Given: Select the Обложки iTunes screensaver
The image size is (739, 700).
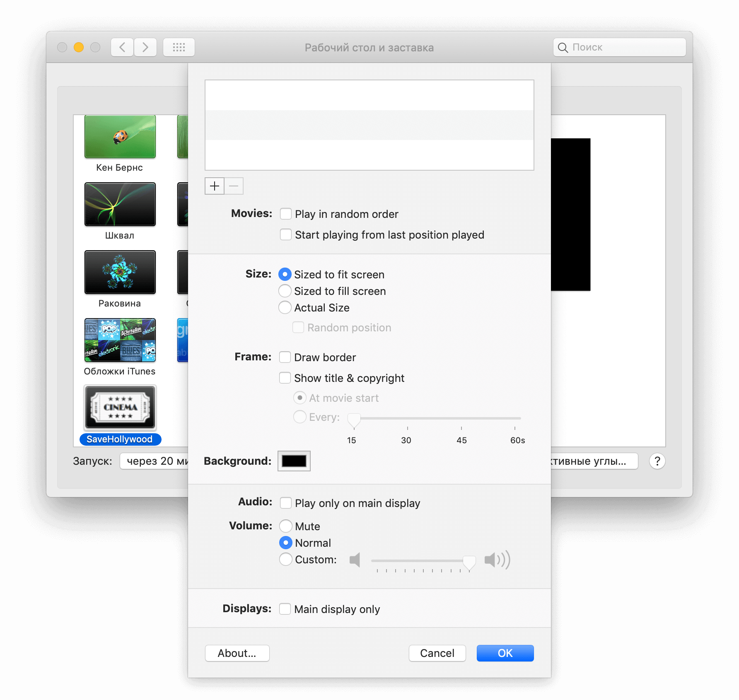Looking at the screenshot, I should [x=120, y=340].
